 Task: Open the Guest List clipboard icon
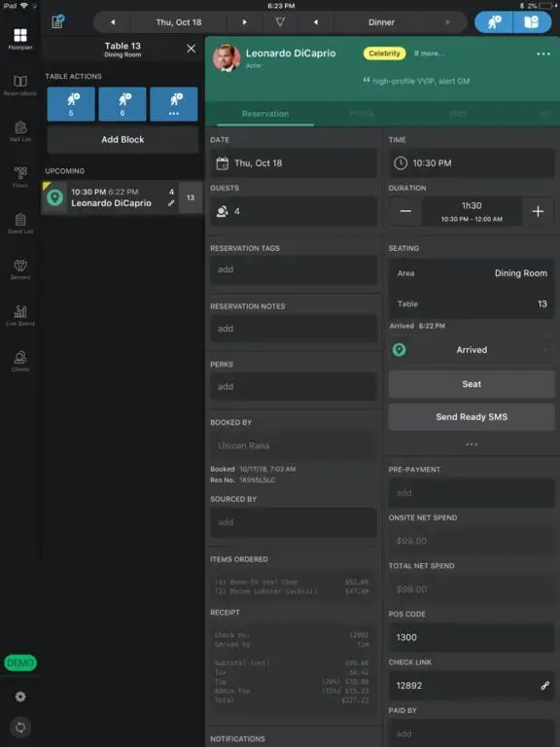tap(20, 224)
